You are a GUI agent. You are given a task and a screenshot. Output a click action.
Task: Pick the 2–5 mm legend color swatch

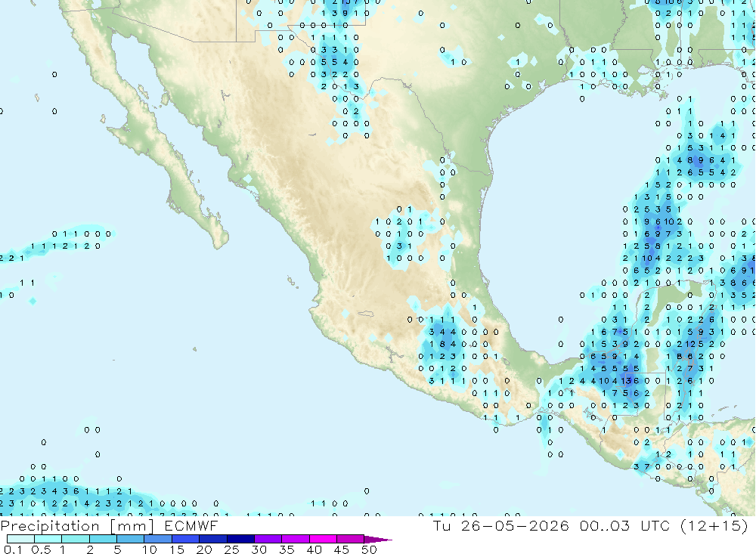pos(103,539)
